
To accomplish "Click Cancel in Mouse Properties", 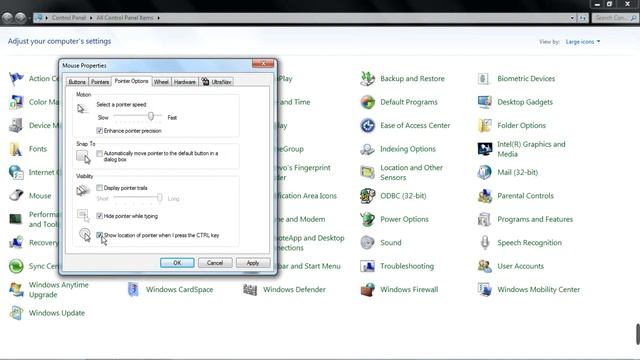I will tap(215, 263).
